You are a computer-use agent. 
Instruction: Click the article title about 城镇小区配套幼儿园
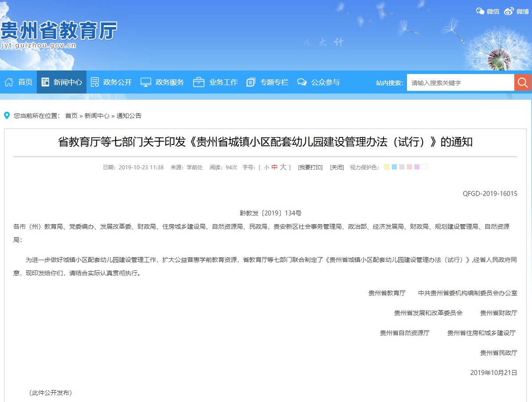coord(265,142)
